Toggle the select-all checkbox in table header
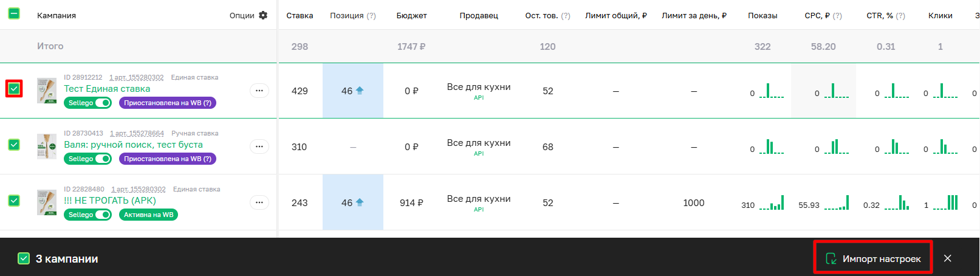 pos(14,13)
